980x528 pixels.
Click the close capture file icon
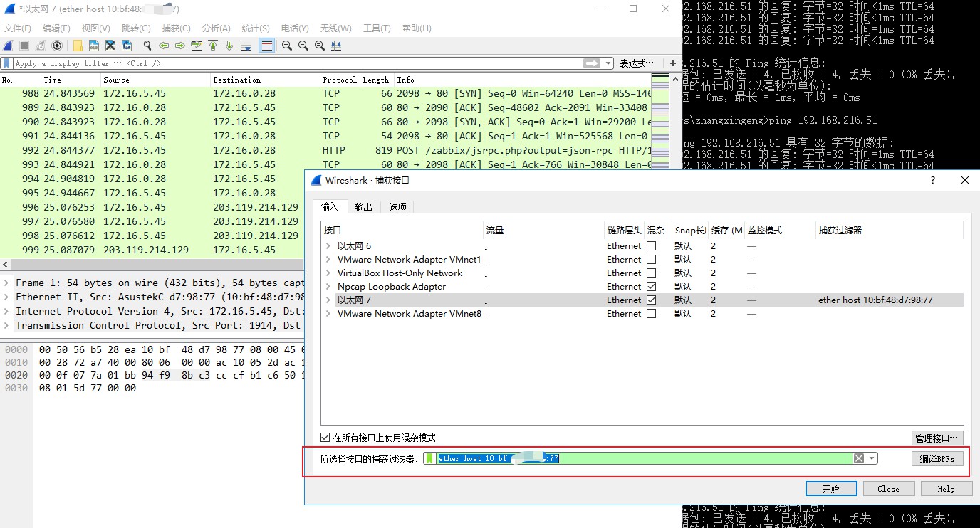pos(110,46)
